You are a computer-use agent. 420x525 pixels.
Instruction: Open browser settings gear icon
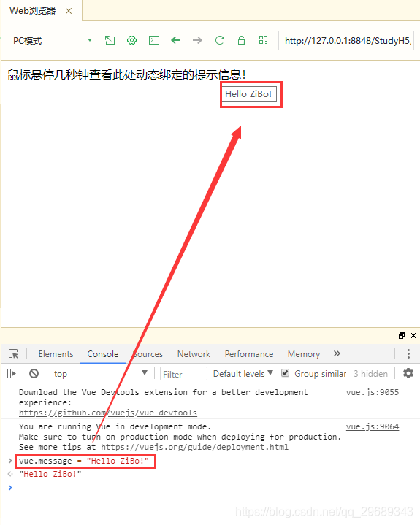pos(131,40)
